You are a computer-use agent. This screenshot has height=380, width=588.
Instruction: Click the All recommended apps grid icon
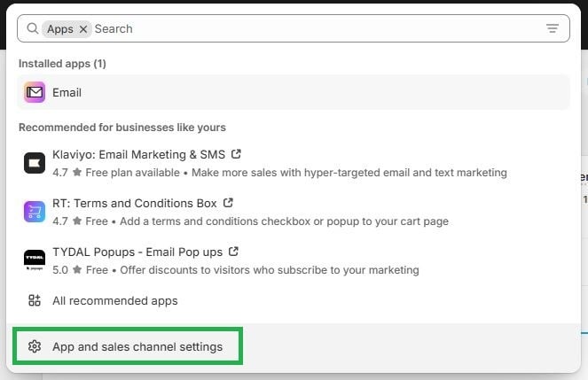pyautogui.click(x=35, y=300)
